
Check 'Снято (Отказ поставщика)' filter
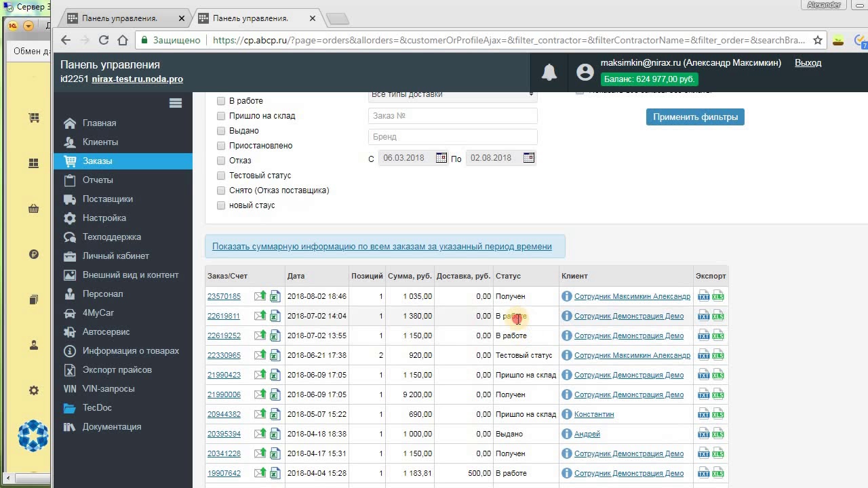coord(221,190)
